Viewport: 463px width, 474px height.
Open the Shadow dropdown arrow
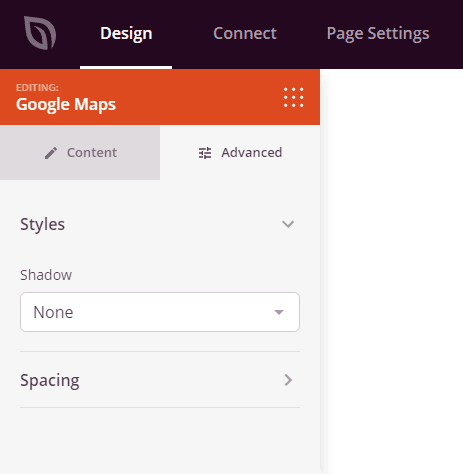279,312
